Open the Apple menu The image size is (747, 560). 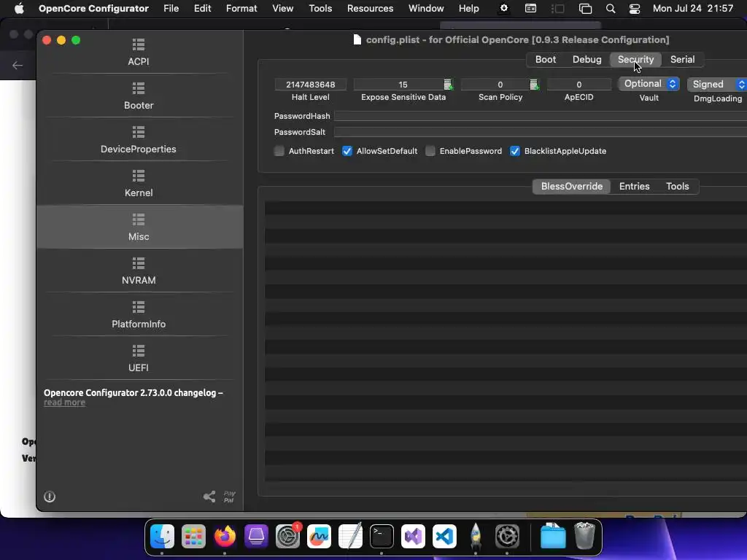coord(19,9)
